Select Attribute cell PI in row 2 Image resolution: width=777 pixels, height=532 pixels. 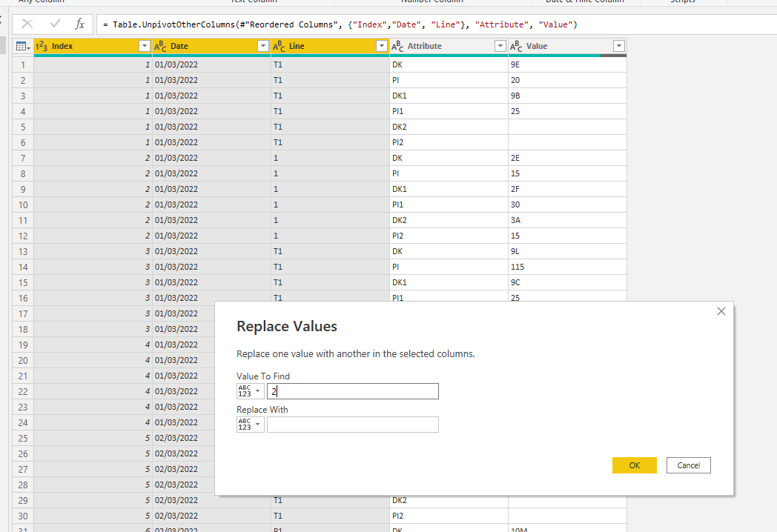pos(449,80)
